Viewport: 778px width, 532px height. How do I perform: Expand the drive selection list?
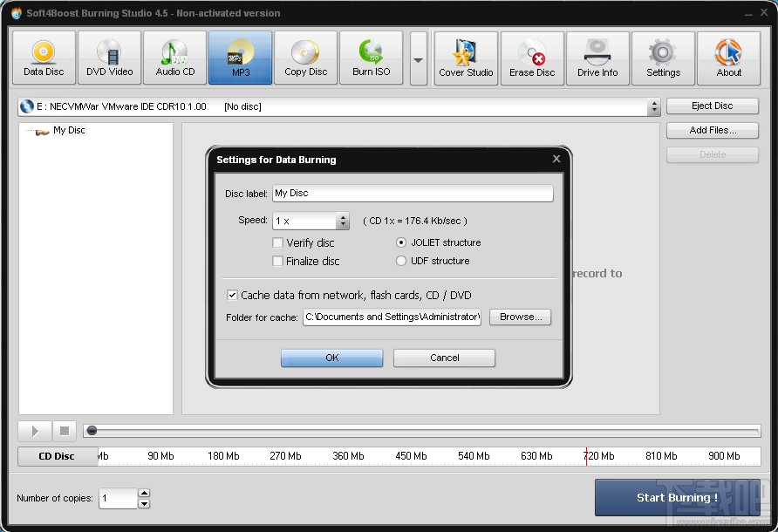tap(654, 106)
